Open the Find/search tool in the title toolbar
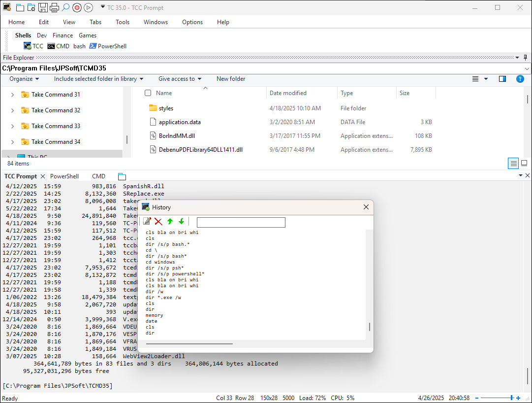The height and width of the screenshot is (403, 532). [65, 7]
